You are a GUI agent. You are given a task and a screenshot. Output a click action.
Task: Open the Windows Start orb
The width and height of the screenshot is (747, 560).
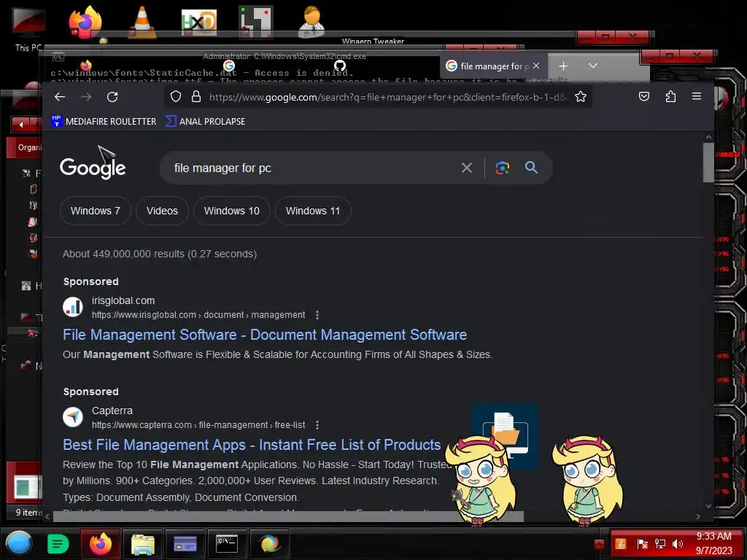coord(19,543)
